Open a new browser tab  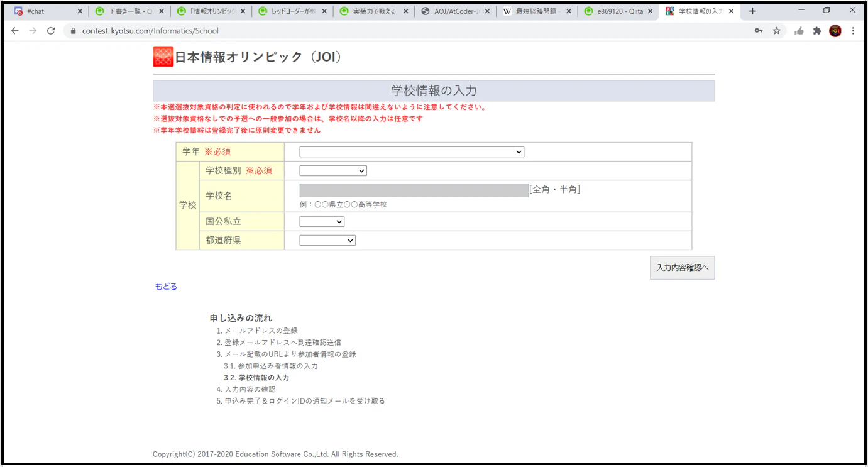752,11
